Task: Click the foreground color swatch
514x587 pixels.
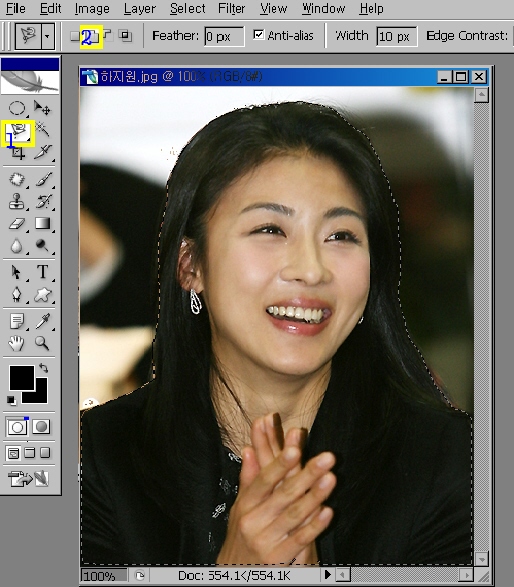Action: (x=22, y=377)
